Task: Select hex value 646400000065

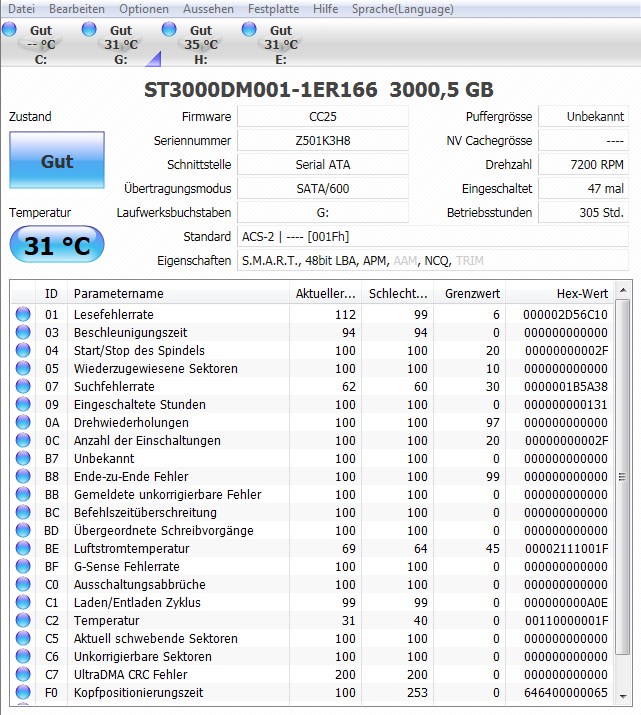Action: tap(565, 692)
